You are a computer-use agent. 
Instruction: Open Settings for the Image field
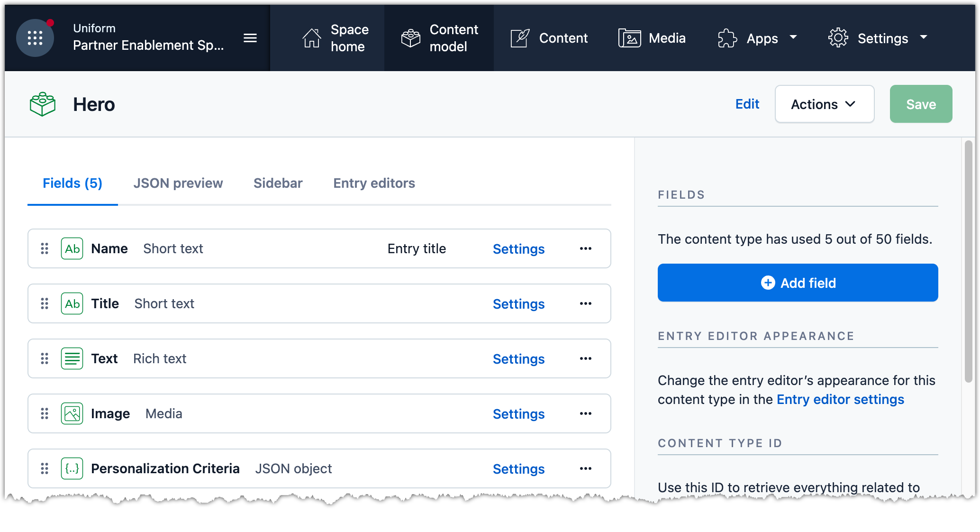pyautogui.click(x=518, y=414)
